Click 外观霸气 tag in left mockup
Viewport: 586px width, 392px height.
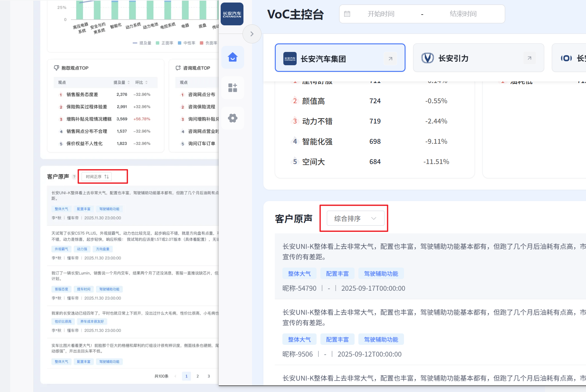click(61, 249)
